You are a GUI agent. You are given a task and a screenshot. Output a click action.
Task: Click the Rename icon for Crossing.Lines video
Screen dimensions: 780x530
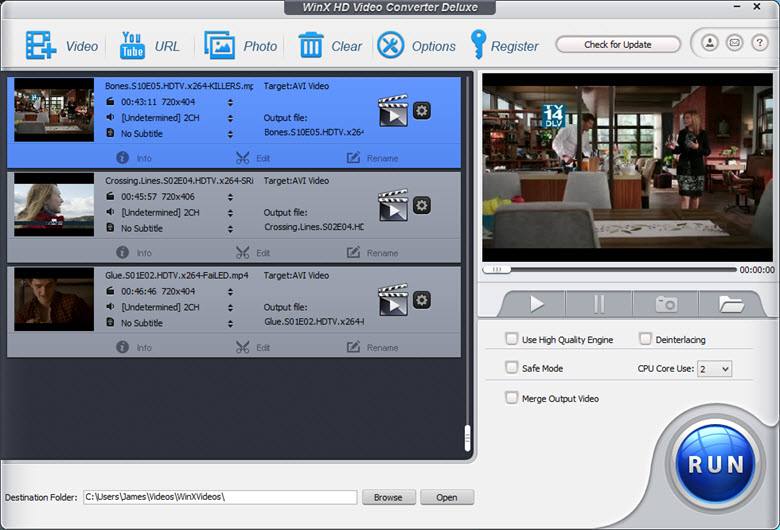tap(353, 252)
